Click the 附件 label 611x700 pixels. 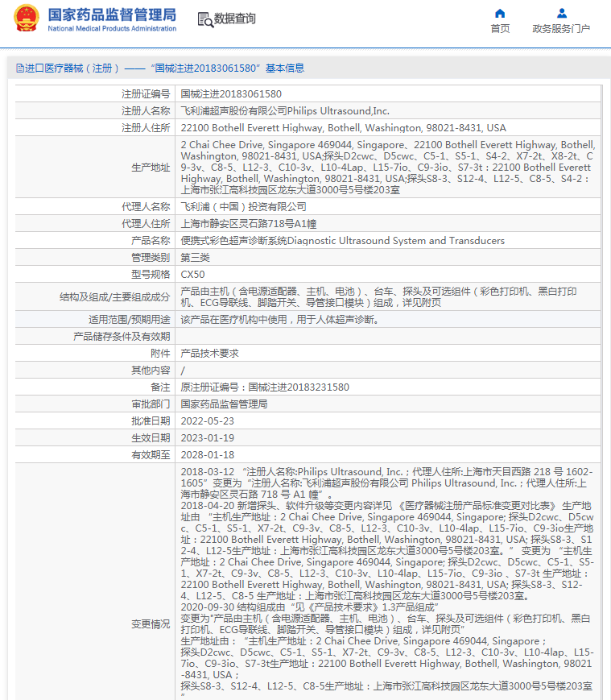160,354
